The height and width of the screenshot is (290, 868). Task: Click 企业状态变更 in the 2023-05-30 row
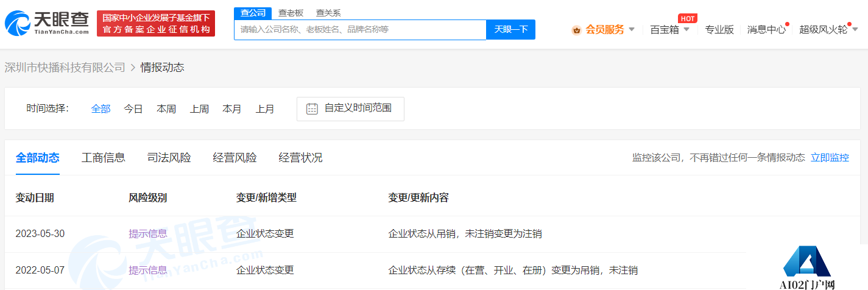pyautogui.click(x=265, y=233)
